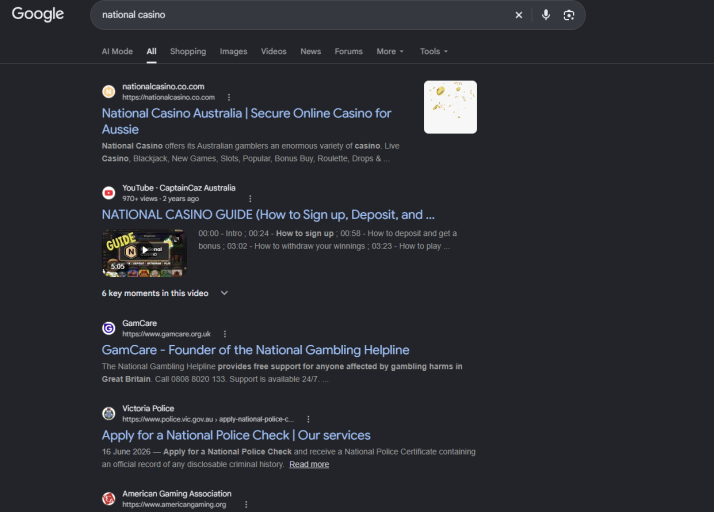
Task: Open Google Lens image search icon
Action: click(x=569, y=15)
